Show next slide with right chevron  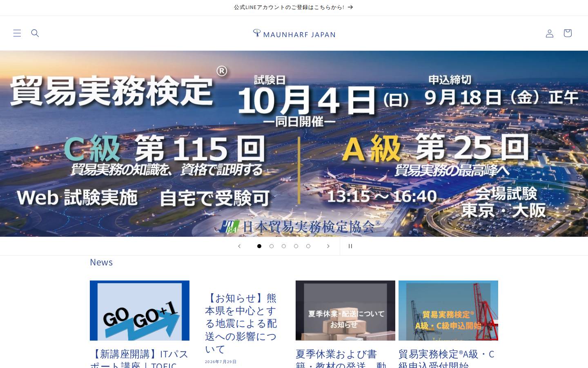(x=328, y=246)
